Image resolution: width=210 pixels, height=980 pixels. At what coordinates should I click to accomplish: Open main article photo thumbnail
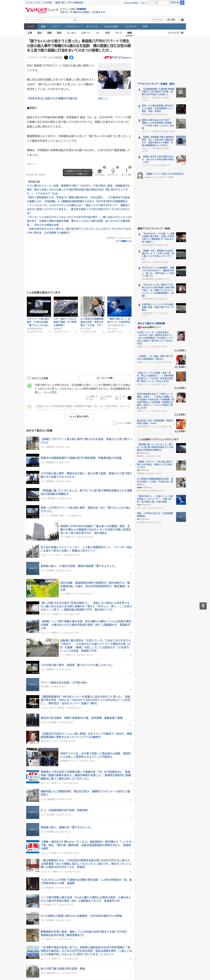pyautogui.click(x=114, y=80)
